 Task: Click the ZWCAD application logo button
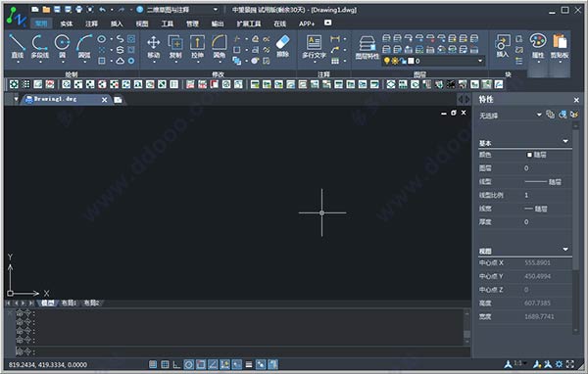16,17
